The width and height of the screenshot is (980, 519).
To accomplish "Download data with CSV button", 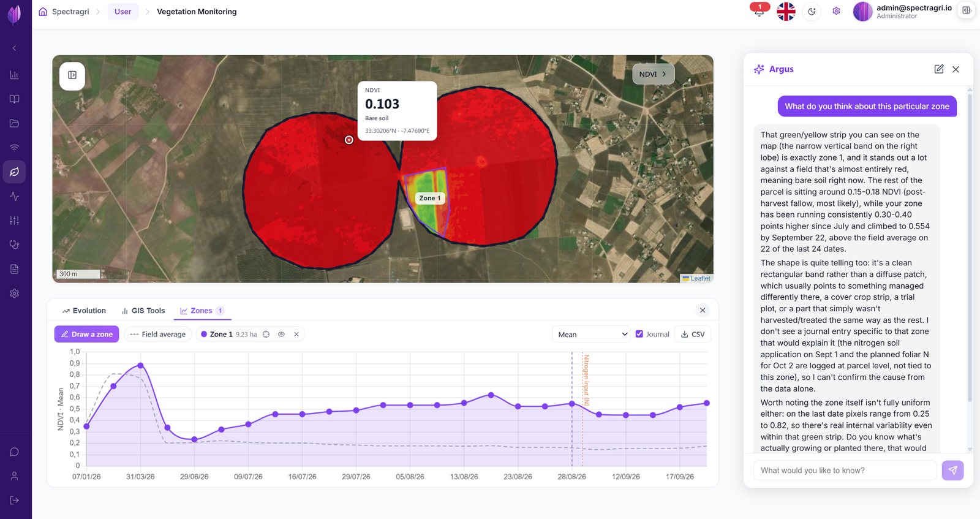I will tap(693, 335).
